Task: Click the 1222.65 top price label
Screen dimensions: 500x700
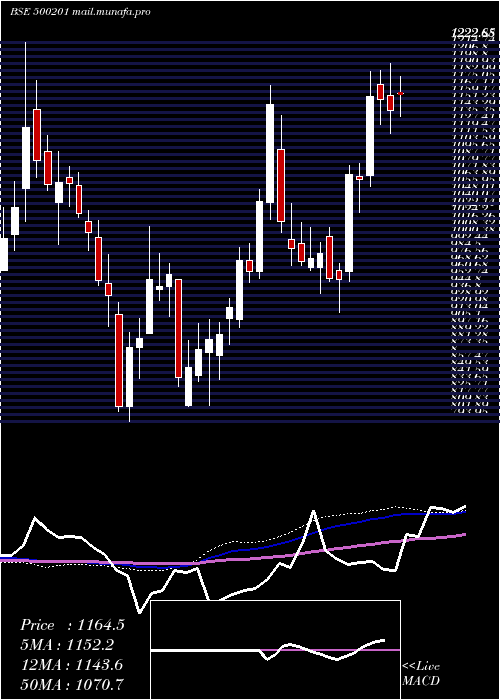Action: coord(473,32)
